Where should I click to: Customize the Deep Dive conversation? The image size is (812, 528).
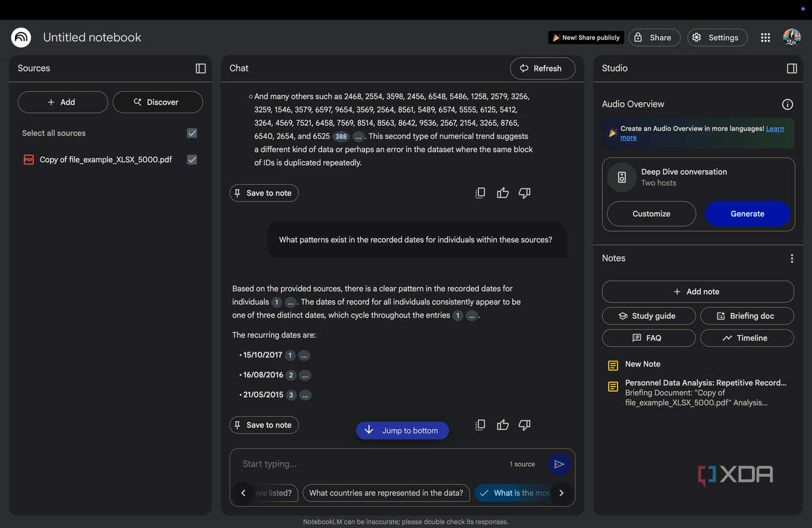point(651,213)
